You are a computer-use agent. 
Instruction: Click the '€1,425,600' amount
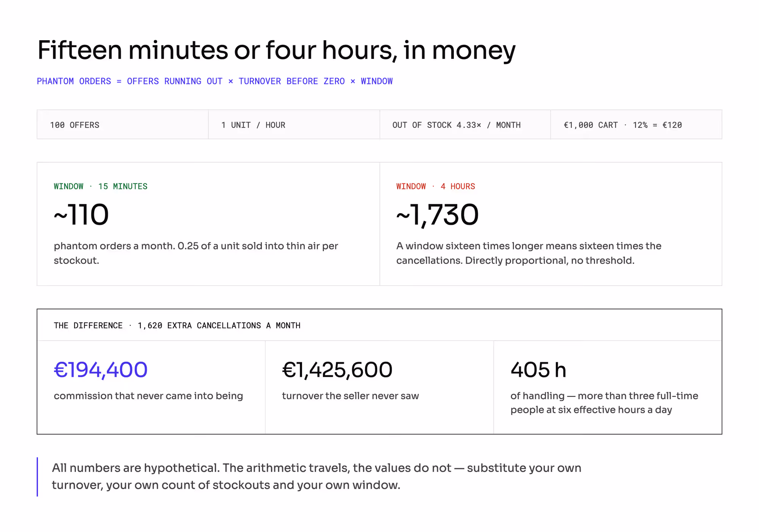[337, 370]
